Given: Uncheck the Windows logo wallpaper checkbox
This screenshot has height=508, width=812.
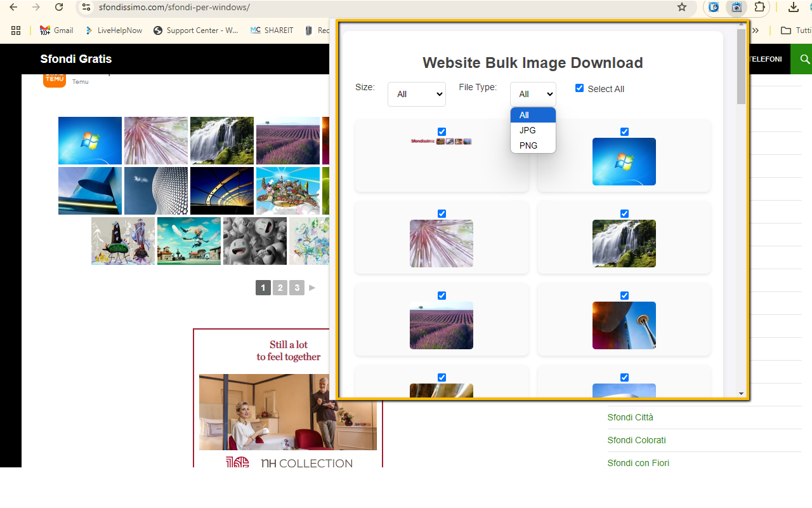Looking at the screenshot, I should [624, 131].
